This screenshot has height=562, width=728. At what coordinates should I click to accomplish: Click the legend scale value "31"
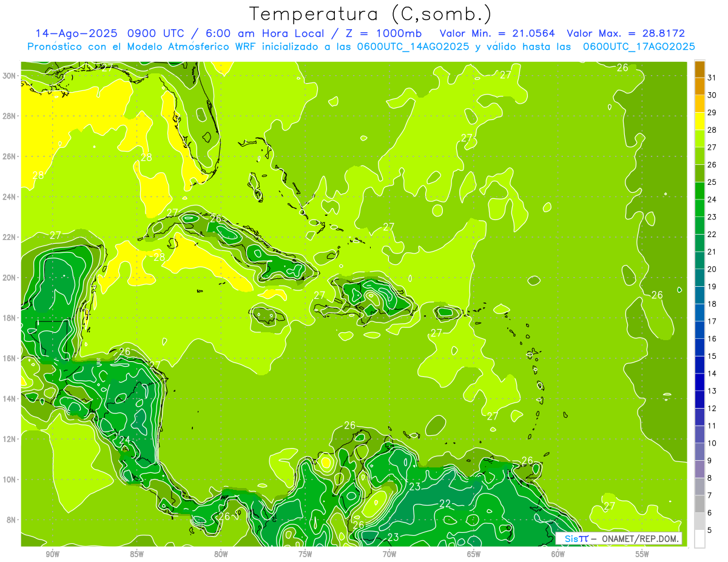712,78
